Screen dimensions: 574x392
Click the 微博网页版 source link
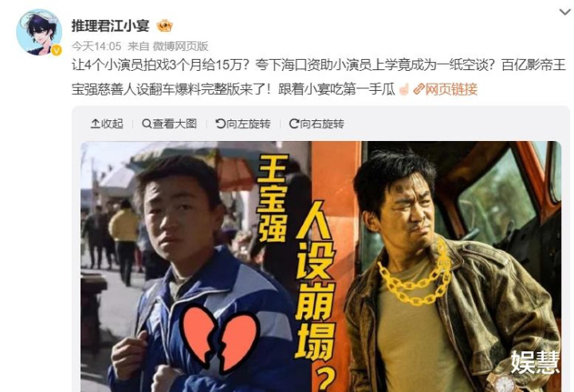[180, 46]
